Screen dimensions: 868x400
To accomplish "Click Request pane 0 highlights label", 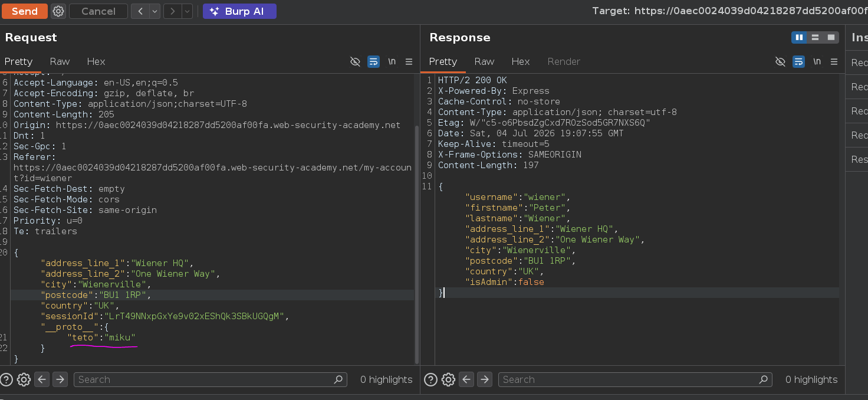I will coord(386,379).
